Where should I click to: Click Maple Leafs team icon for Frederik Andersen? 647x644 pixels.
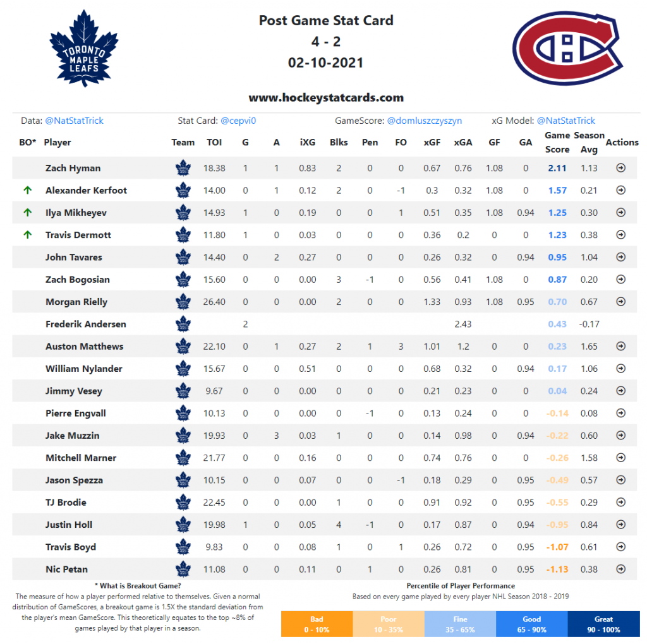coord(183,324)
